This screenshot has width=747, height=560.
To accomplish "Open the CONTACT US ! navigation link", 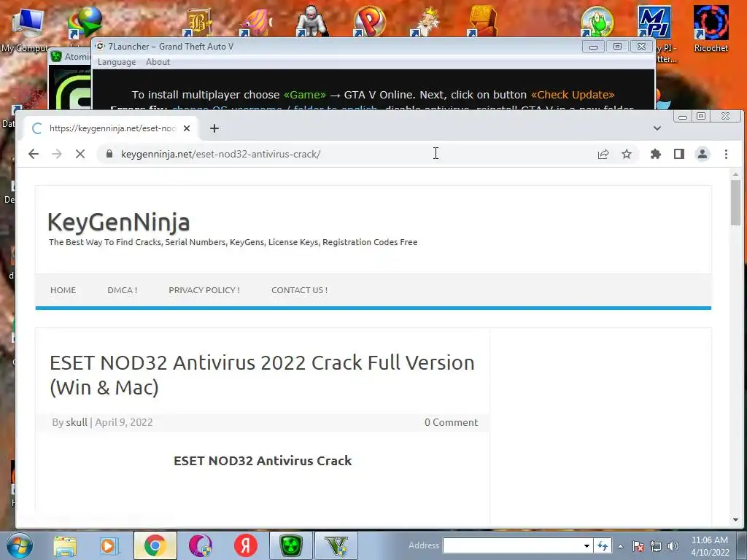I will click(x=300, y=290).
